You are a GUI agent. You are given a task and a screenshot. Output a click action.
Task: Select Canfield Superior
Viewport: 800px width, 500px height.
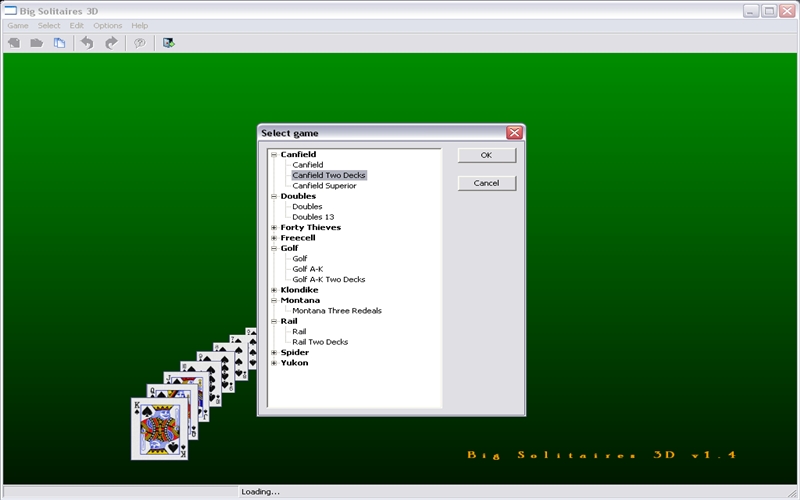(324, 186)
